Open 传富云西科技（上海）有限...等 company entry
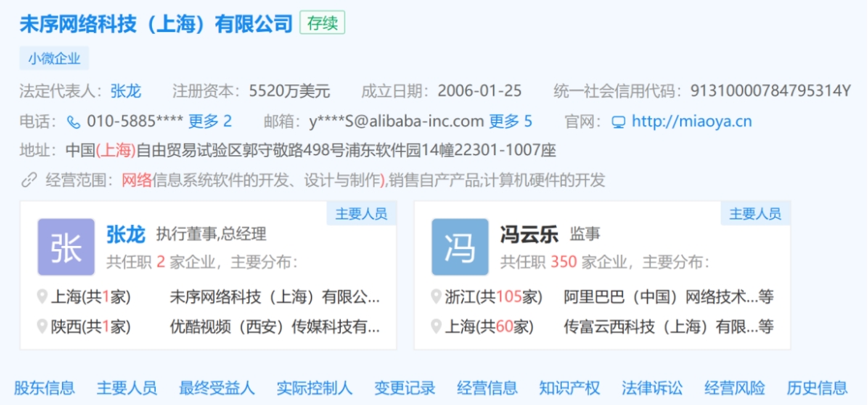 click(x=669, y=326)
